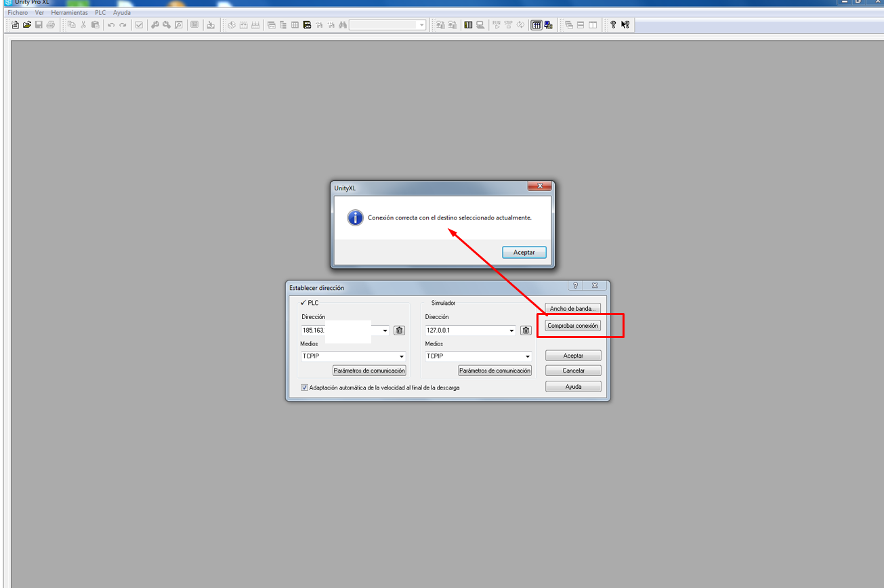Expand the PLC Dirección address dropdown
884x588 pixels.
(x=385, y=331)
